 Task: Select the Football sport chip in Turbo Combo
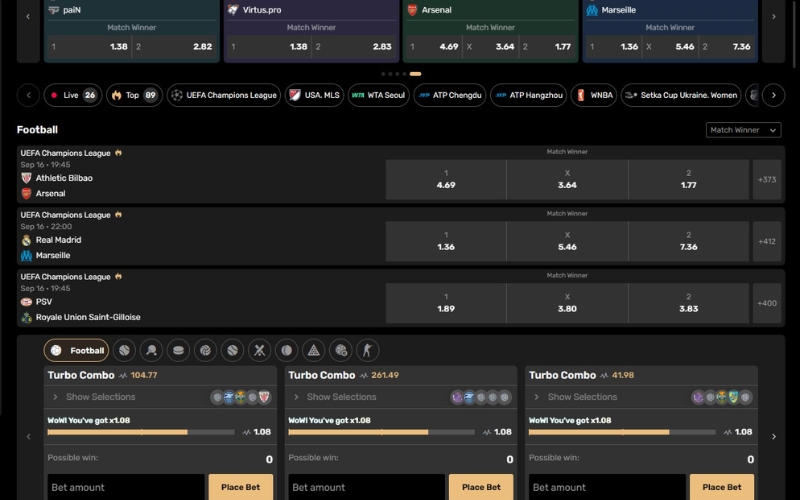[x=76, y=351]
